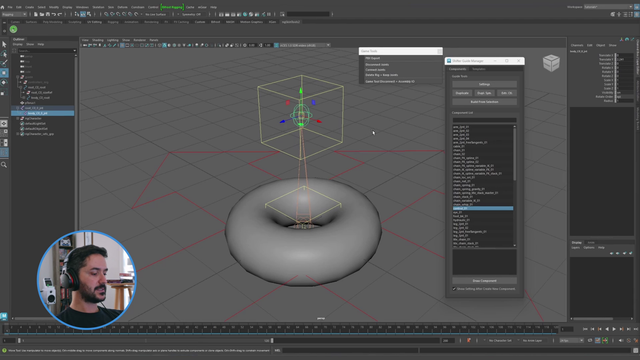The width and height of the screenshot is (640, 360).
Task: Click the Duplicate button in Guide Manager
Action: [x=462, y=93]
